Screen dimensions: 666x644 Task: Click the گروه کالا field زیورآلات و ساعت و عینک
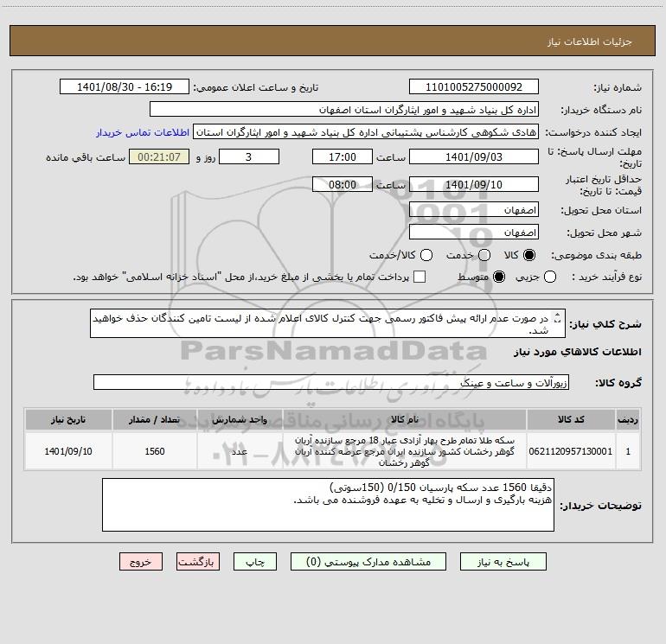pos(331,382)
